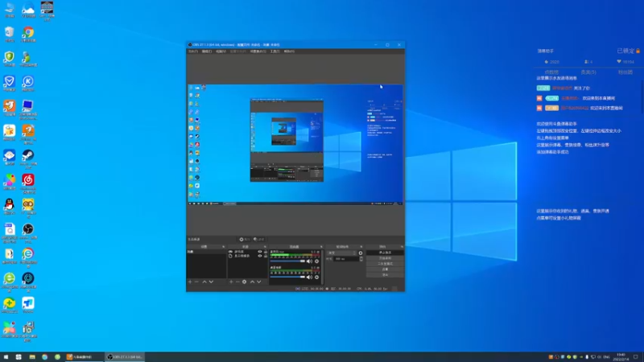Move scene up with the up arrow in Scenes dock
The image size is (644, 362).
point(204,282)
